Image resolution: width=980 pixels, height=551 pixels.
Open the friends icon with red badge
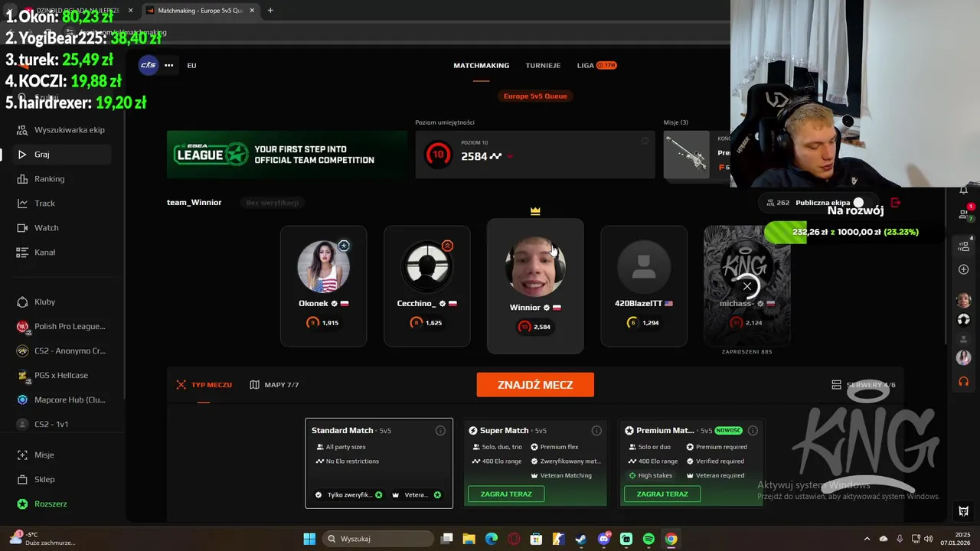click(x=964, y=215)
